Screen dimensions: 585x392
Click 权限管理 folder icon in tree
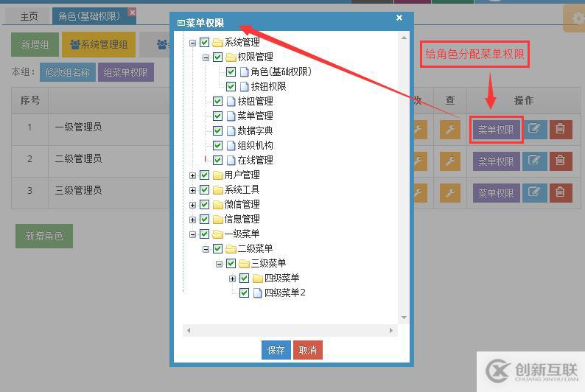231,57
